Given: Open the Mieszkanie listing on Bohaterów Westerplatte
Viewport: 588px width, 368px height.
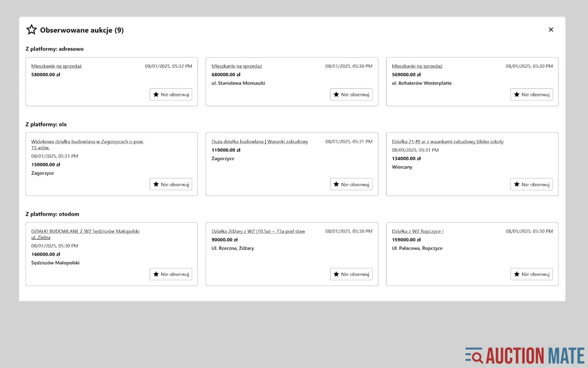Looking at the screenshot, I should [416, 66].
